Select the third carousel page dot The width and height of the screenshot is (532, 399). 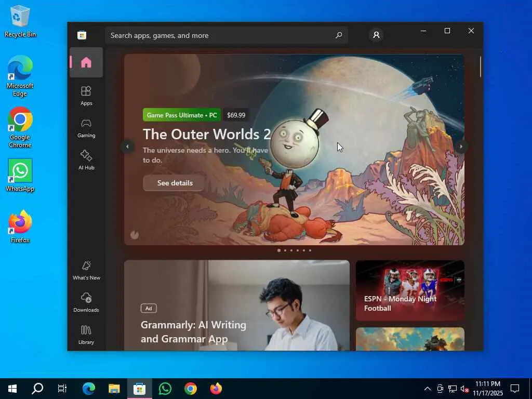point(291,250)
